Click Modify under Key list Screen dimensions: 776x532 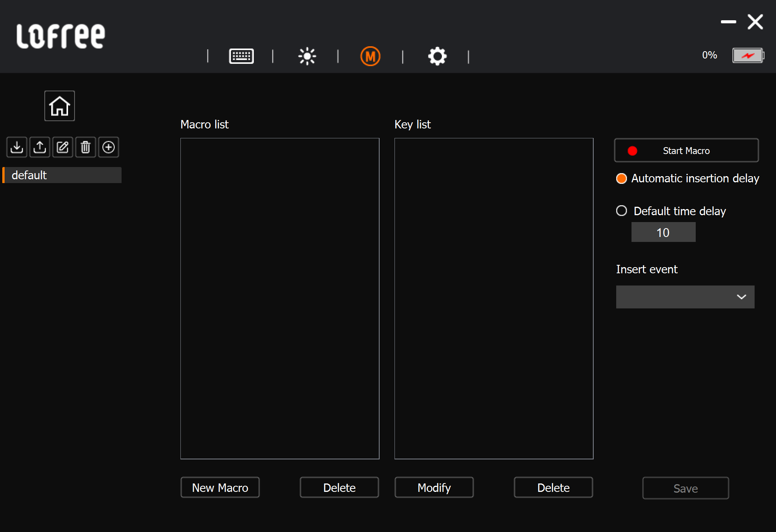(x=434, y=487)
